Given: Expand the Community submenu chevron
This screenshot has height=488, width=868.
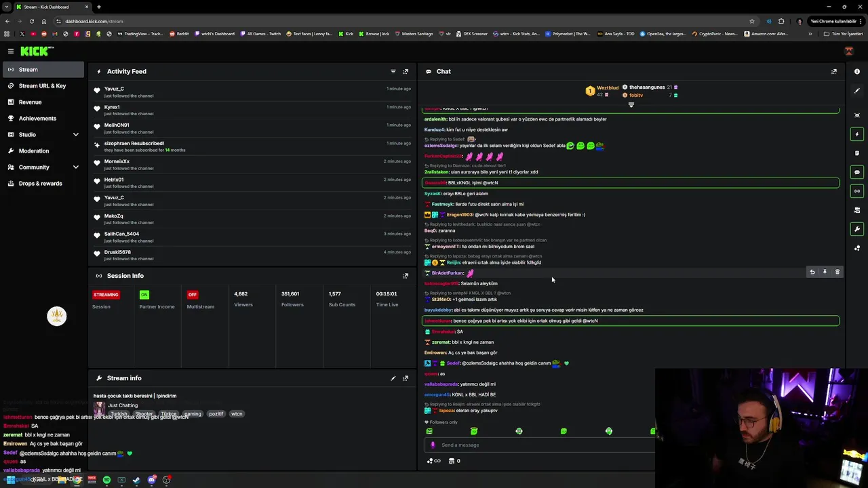Looking at the screenshot, I should pos(75,167).
